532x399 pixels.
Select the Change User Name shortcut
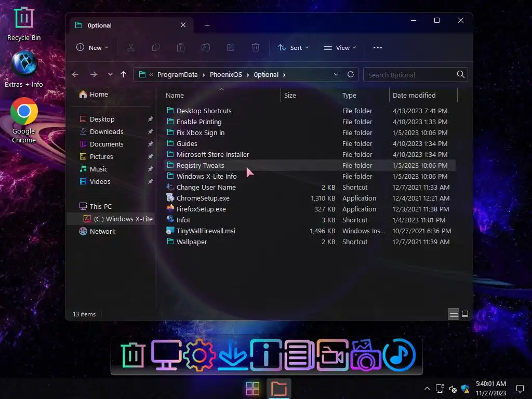pyautogui.click(x=310, y=187)
